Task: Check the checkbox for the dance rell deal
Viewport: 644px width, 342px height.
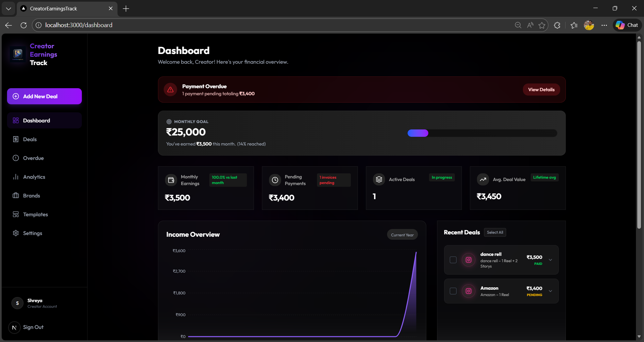Action: (453, 260)
